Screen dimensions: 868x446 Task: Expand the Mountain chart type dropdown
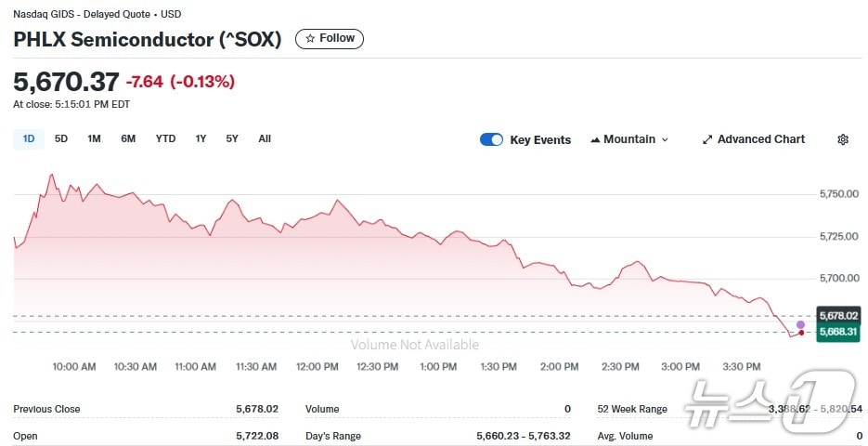click(x=629, y=139)
